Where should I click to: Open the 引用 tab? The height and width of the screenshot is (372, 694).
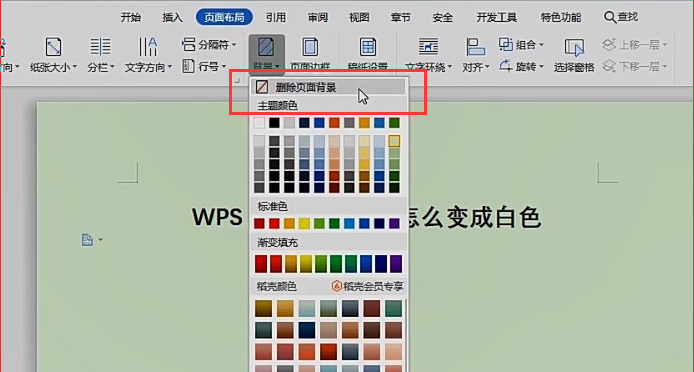(x=276, y=17)
